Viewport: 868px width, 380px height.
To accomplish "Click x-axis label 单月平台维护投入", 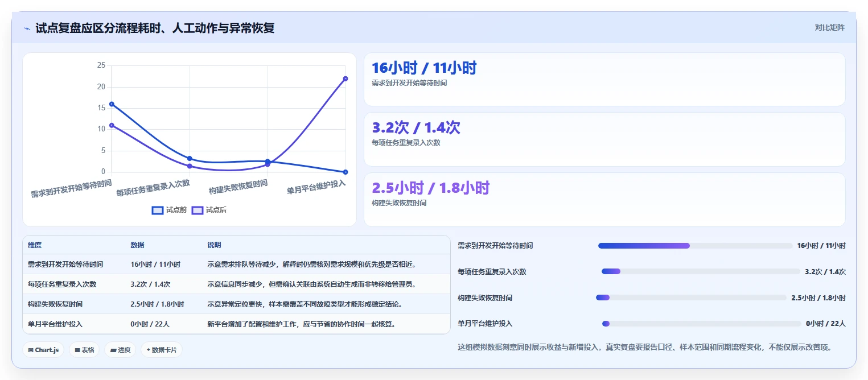I will 316,187.
